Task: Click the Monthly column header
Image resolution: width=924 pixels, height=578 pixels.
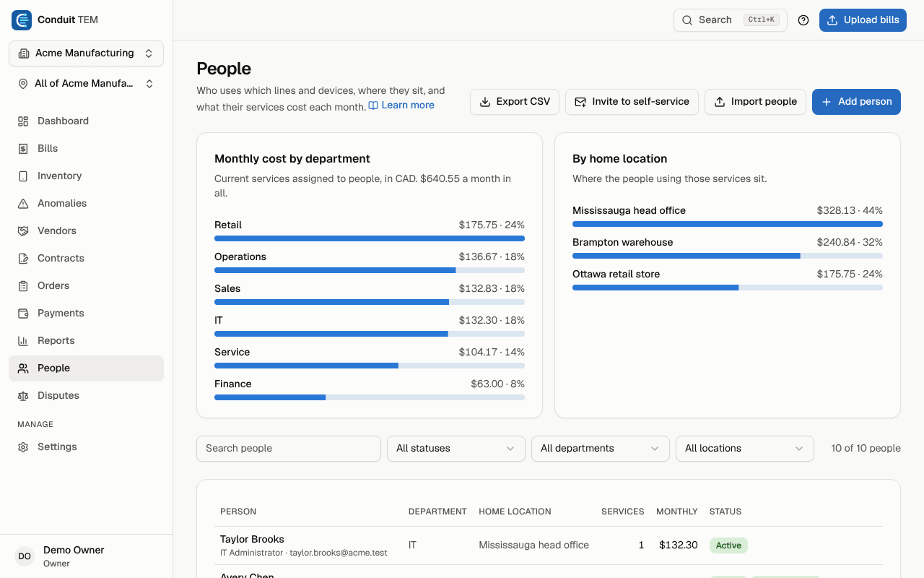Action: (x=677, y=512)
